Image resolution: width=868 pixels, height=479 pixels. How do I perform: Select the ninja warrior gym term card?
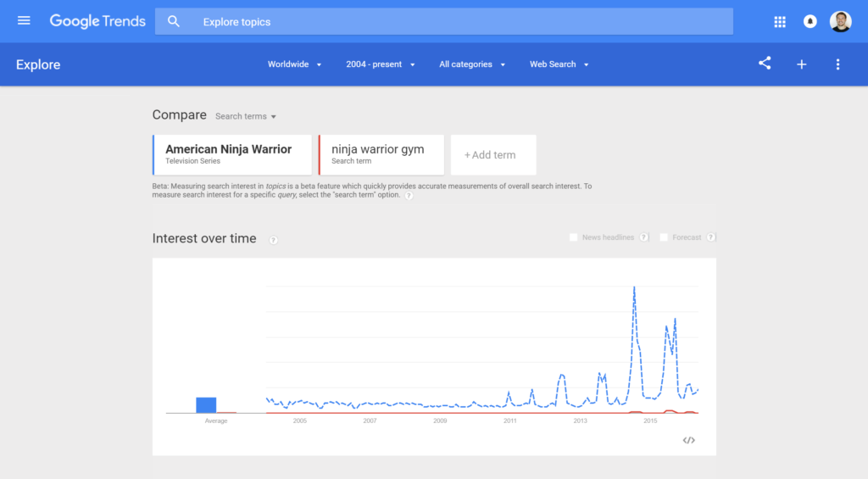pos(381,154)
